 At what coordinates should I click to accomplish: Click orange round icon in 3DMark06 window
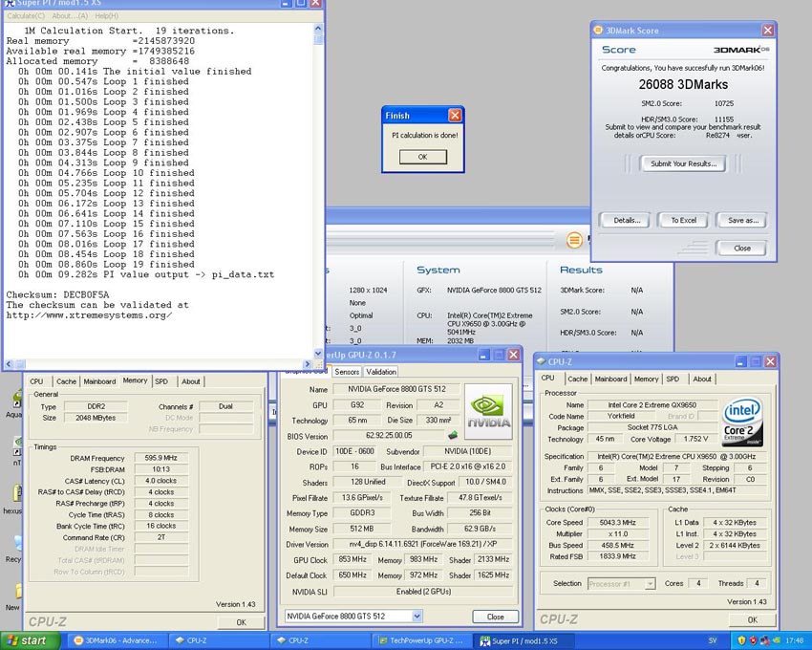coord(574,240)
